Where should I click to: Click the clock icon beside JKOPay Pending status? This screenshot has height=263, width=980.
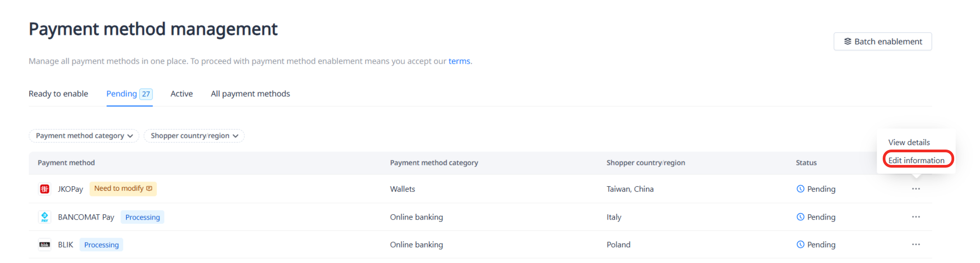pos(800,189)
